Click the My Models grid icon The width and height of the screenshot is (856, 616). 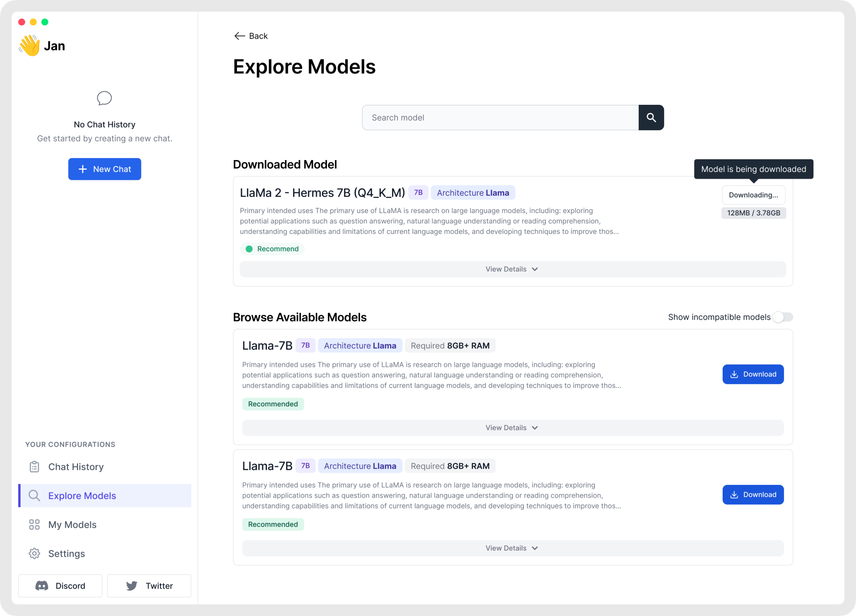(34, 524)
